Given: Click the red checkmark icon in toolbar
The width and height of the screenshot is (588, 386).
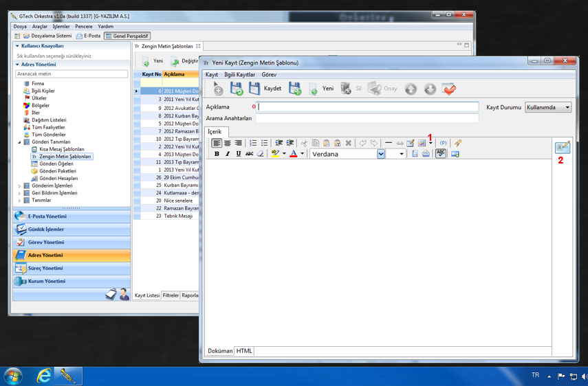Looking at the screenshot, I should click(449, 89).
